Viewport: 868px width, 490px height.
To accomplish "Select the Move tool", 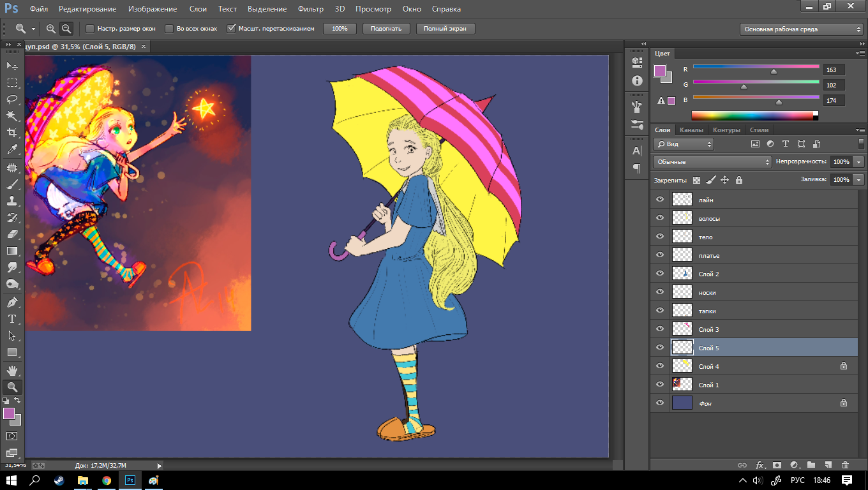I will click(12, 66).
